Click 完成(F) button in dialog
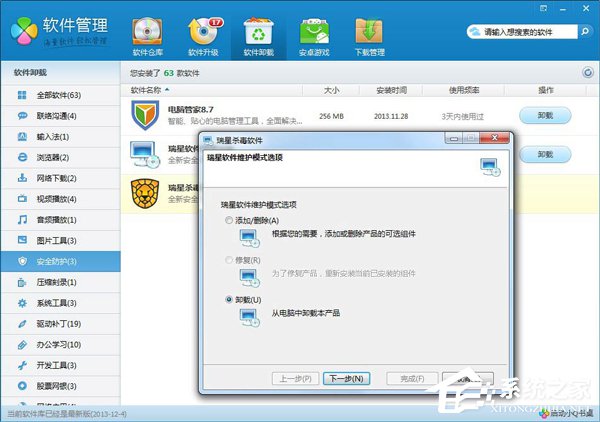The width and height of the screenshot is (600, 422). click(x=412, y=379)
